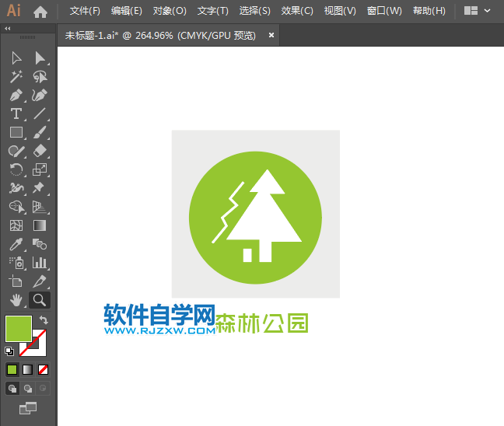Select the Shaper tool
The height and width of the screenshot is (426, 504).
pos(16,151)
